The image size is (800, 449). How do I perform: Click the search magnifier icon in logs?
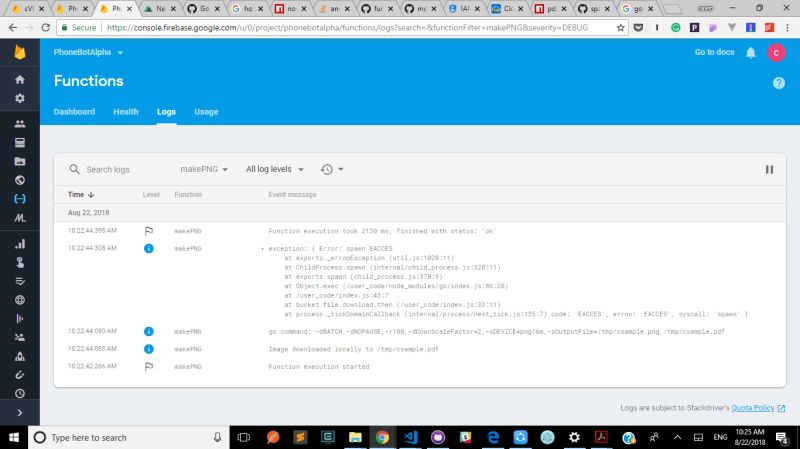[74, 169]
